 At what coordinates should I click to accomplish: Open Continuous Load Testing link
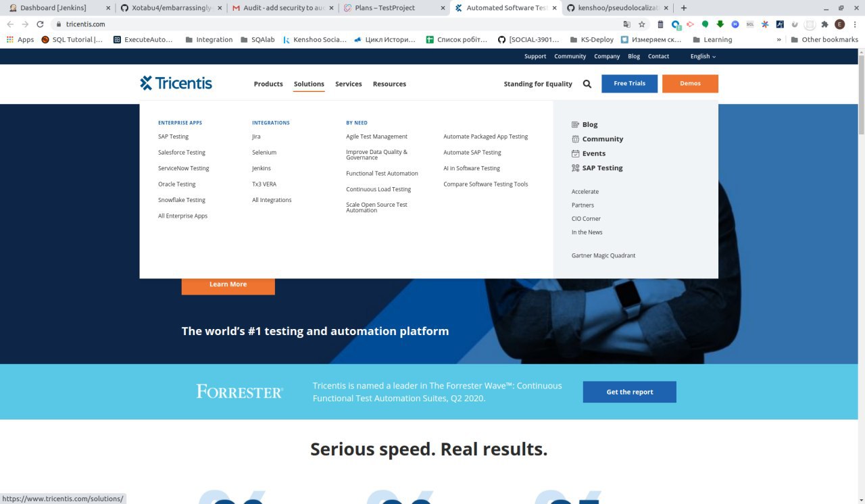pos(378,189)
